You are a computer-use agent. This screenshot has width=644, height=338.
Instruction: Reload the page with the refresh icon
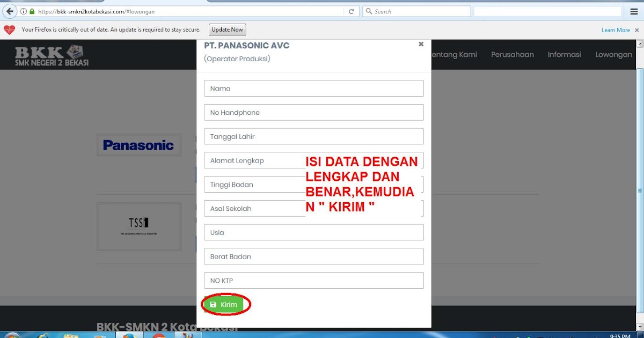point(352,11)
